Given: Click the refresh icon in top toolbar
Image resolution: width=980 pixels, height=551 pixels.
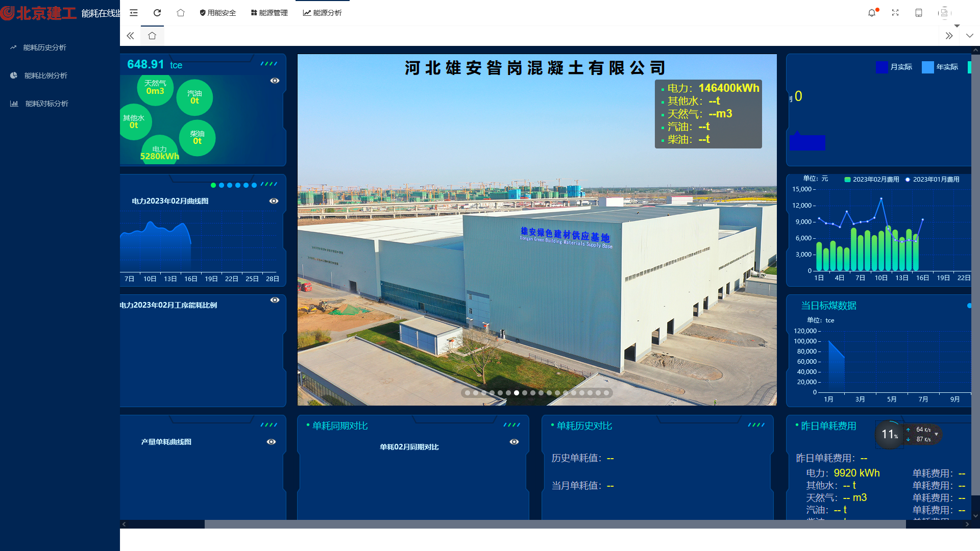Looking at the screenshot, I should coord(157,13).
